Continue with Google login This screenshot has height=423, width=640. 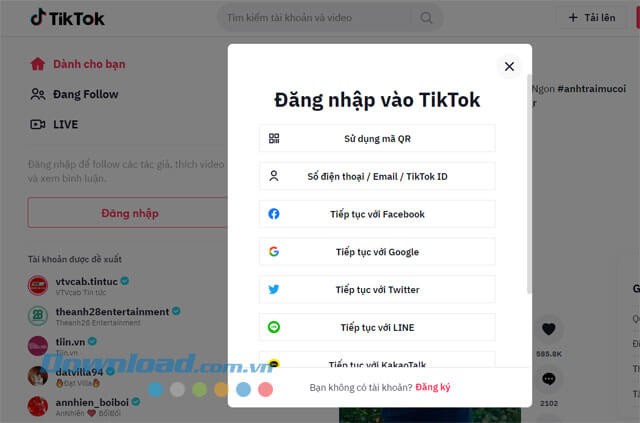click(377, 252)
